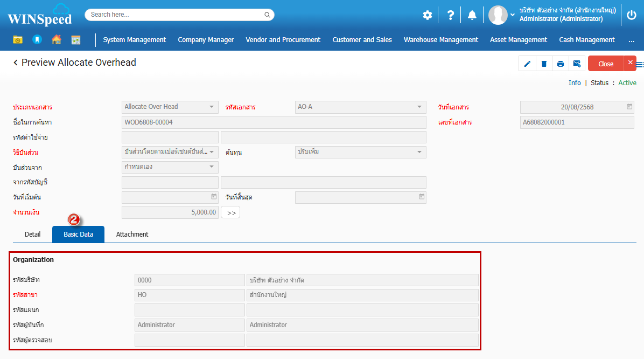644x359 pixels.
Task: Click the Info link
Action: point(575,83)
